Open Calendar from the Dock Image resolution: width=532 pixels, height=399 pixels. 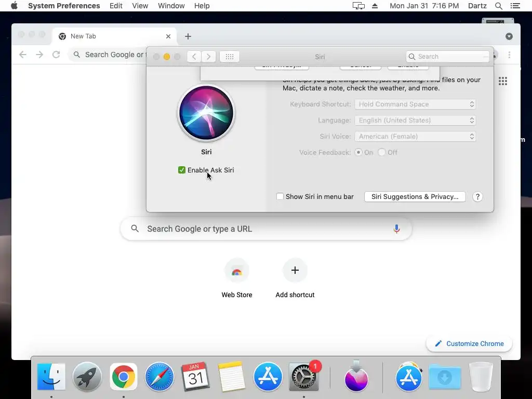pyautogui.click(x=195, y=377)
